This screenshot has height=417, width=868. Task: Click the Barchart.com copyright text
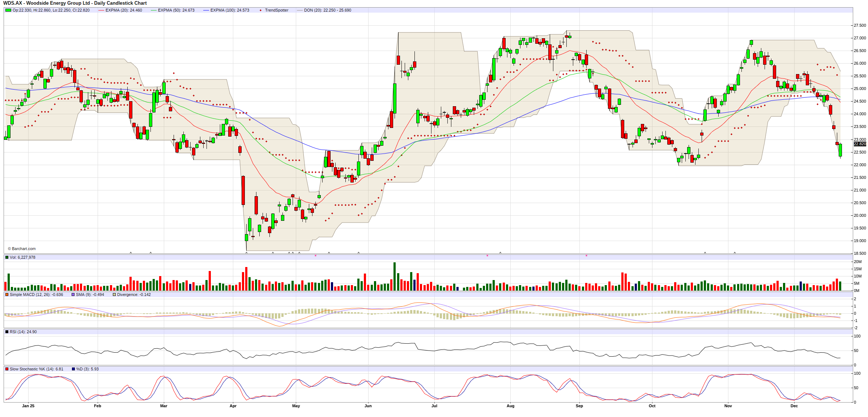click(x=22, y=249)
